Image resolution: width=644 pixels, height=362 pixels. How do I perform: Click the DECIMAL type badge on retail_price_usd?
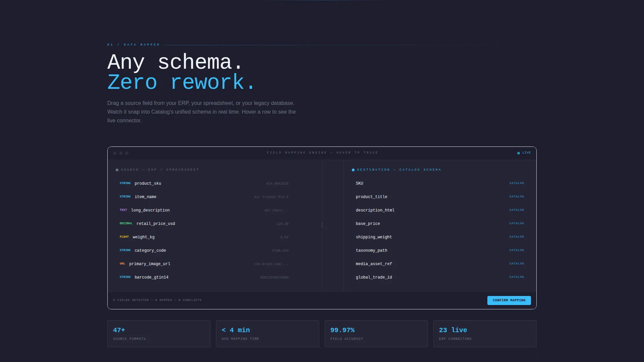tap(126, 224)
